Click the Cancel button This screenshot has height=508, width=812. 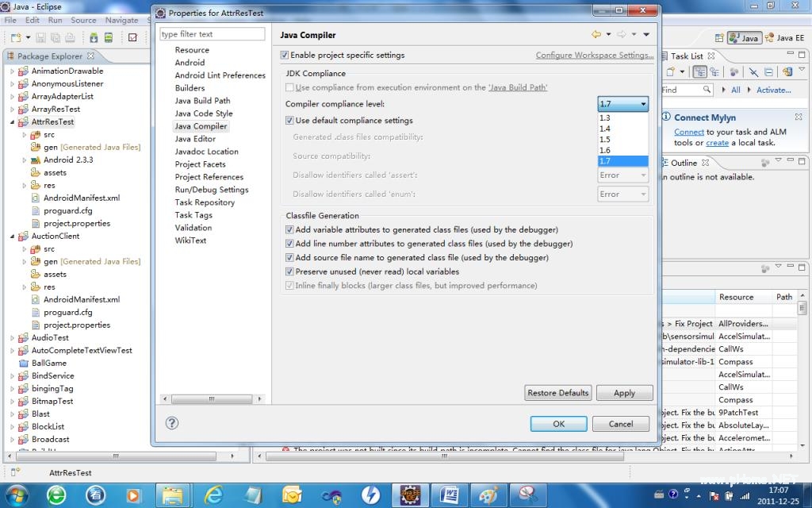point(620,424)
